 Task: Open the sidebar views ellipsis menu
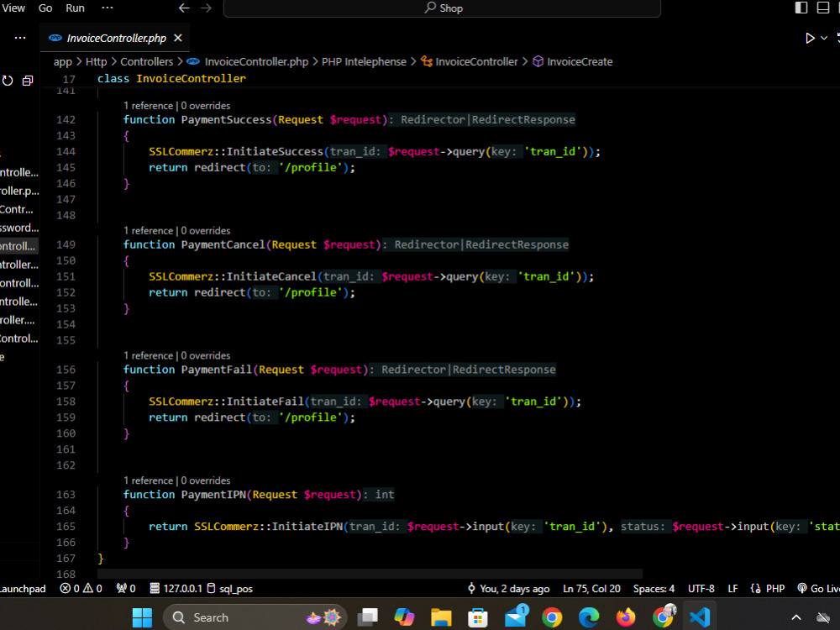pyautogui.click(x=20, y=38)
